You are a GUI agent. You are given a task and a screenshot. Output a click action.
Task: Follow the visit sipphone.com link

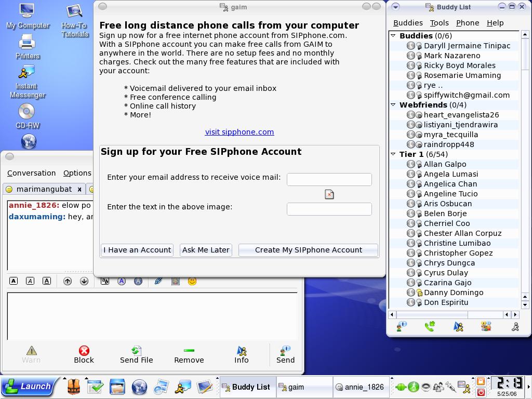pos(239,132)
